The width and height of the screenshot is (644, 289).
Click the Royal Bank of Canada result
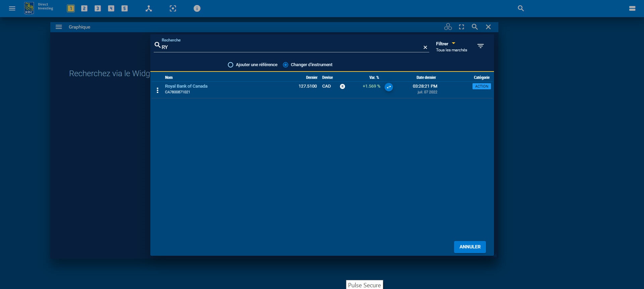[186, 86]
